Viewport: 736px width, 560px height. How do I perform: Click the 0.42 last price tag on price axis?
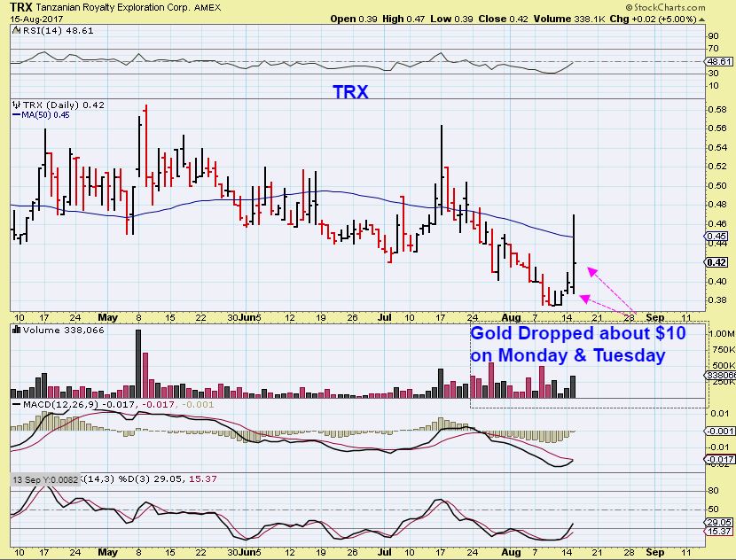coord(716,262)
